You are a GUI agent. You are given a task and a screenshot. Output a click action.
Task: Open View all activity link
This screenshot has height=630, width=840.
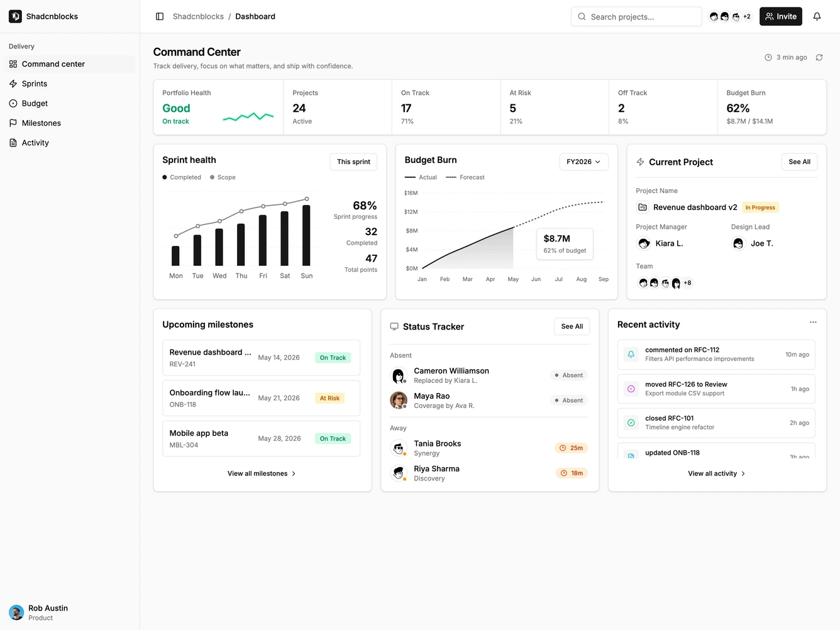(717, 473)
